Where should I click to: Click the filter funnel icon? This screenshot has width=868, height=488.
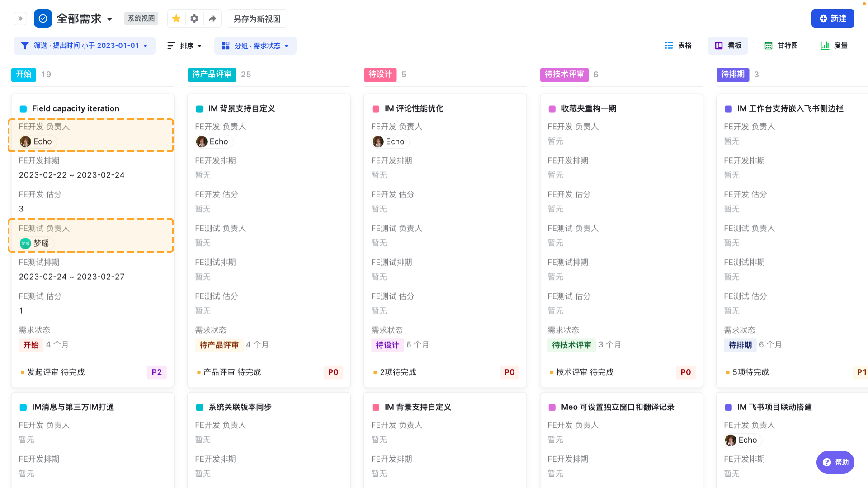25,45
